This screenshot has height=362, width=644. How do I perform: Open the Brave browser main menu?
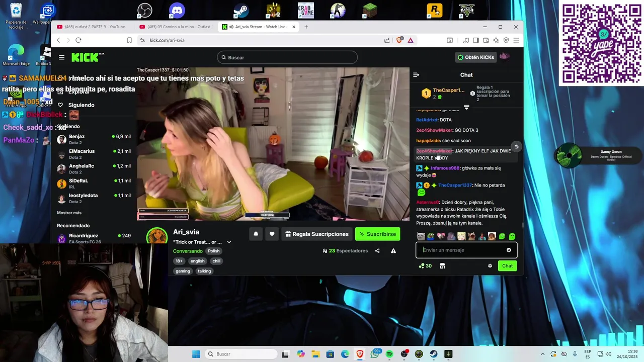(516, 40)
